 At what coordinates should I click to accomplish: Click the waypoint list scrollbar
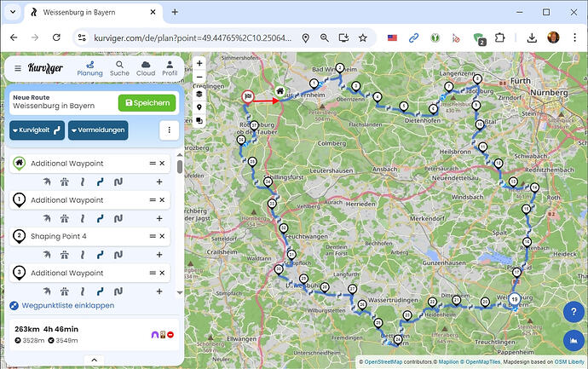(179, 166)
